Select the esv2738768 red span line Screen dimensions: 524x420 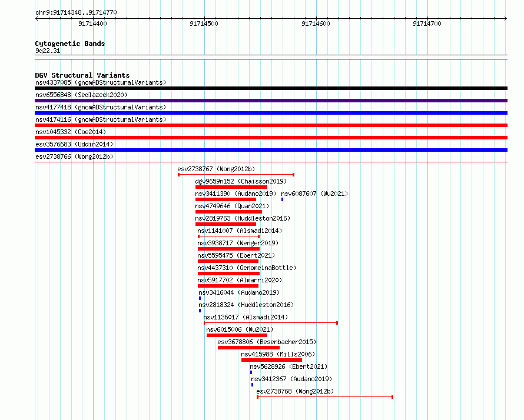(x=325, y=397)
